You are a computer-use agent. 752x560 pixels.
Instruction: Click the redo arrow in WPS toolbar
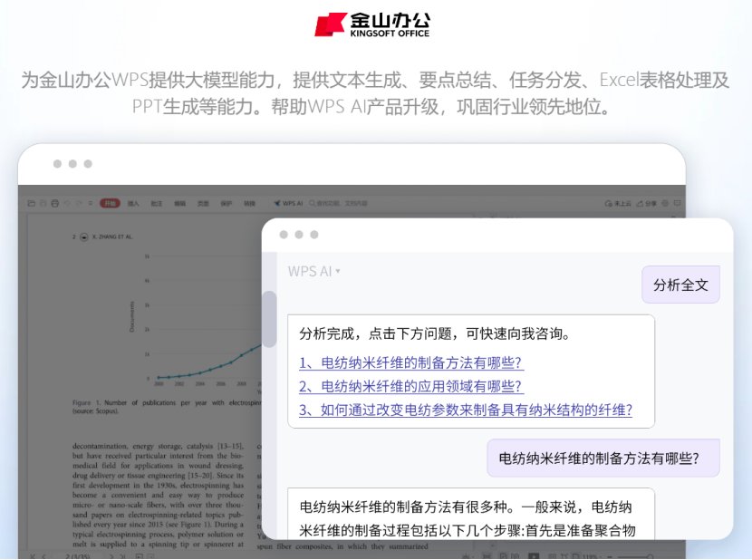pos(79,204)
